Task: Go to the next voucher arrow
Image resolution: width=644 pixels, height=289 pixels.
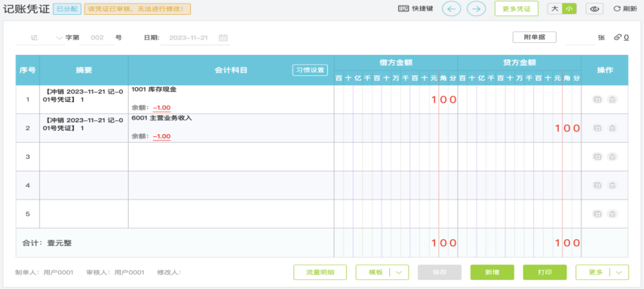Action: point(476,9)
